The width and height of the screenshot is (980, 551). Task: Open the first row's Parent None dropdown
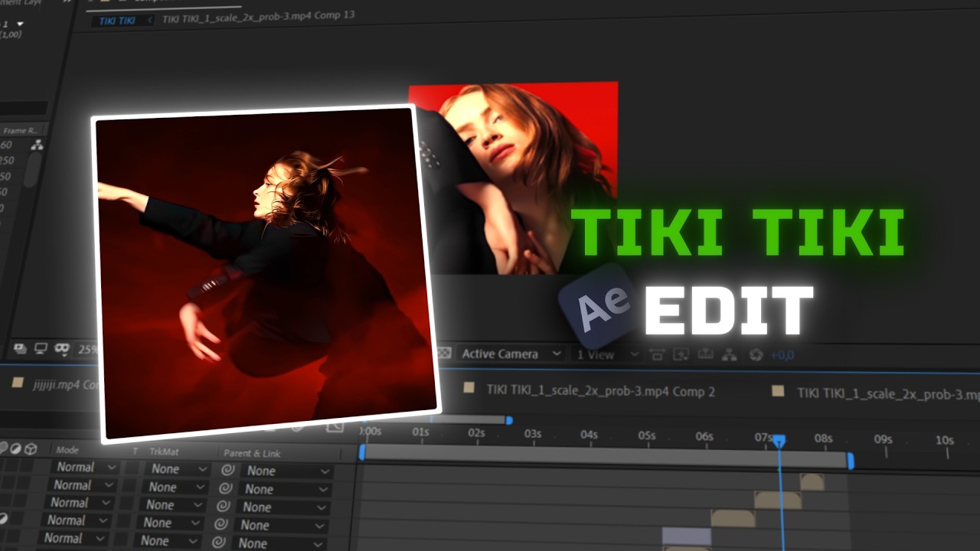tap(287, 471)
